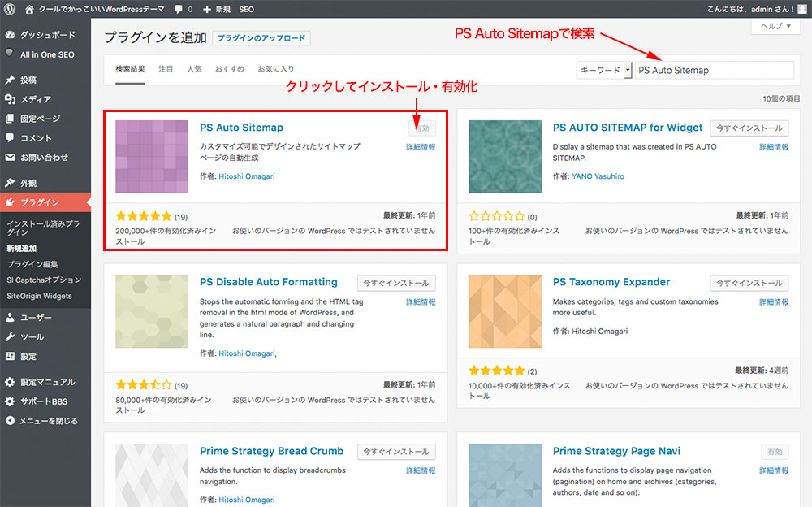Image resolution: width=812 pixels, height=507 pixels.
Task: Open プラグイン編集 submenu item
Action: tap(32, 264)
